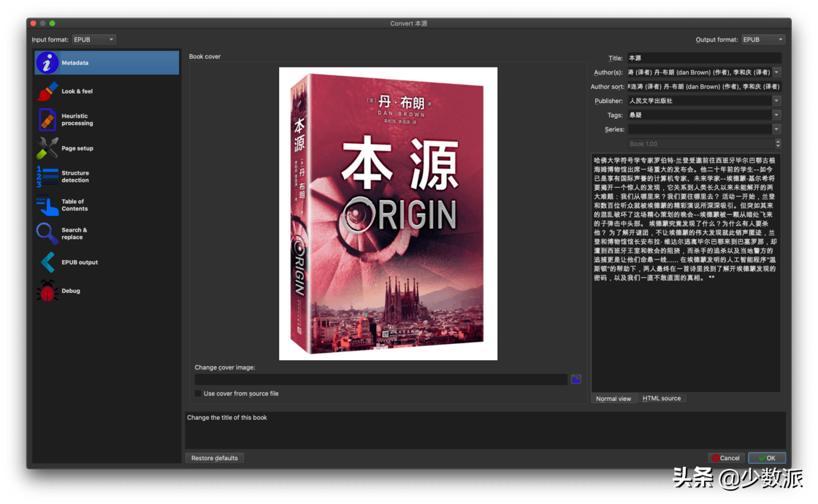This screenshot has height=504, width=818.
Task: Expand the Author(s) dropdown arrow
Action: pos(777,72)
